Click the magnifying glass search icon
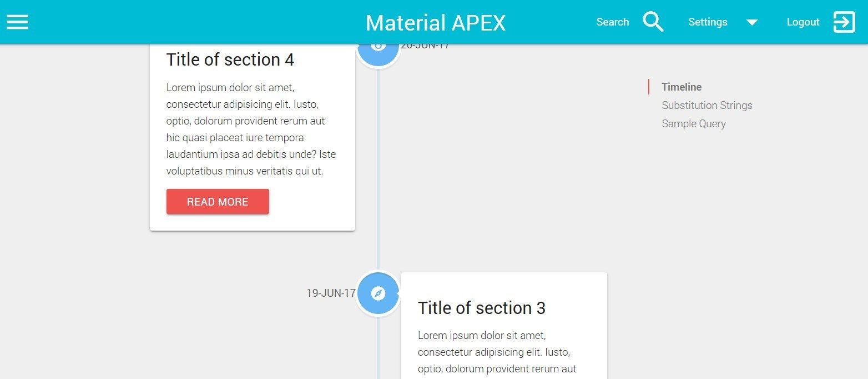 click(653, 22)
